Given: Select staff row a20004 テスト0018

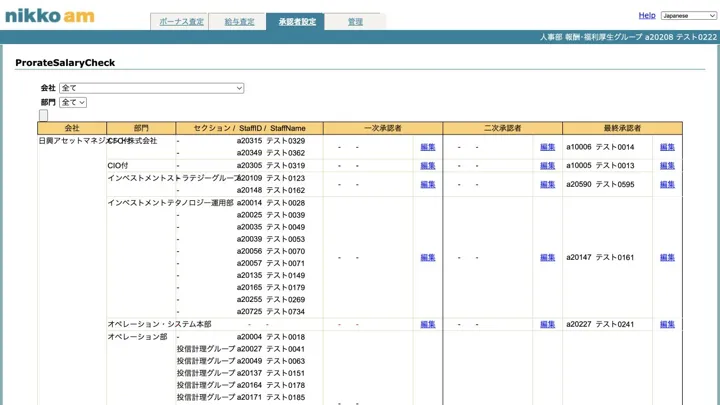Looking at the screenshot, I should [271, 337].
